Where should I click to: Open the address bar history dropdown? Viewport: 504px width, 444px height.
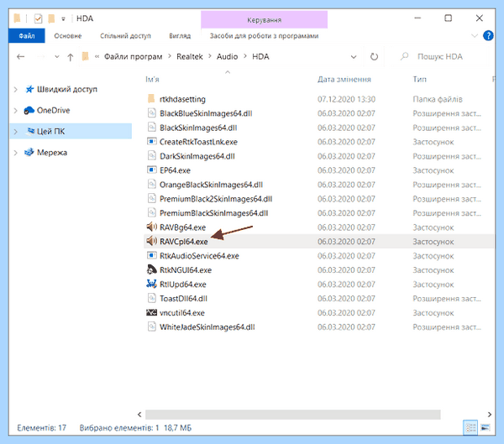tap(354, 57)
